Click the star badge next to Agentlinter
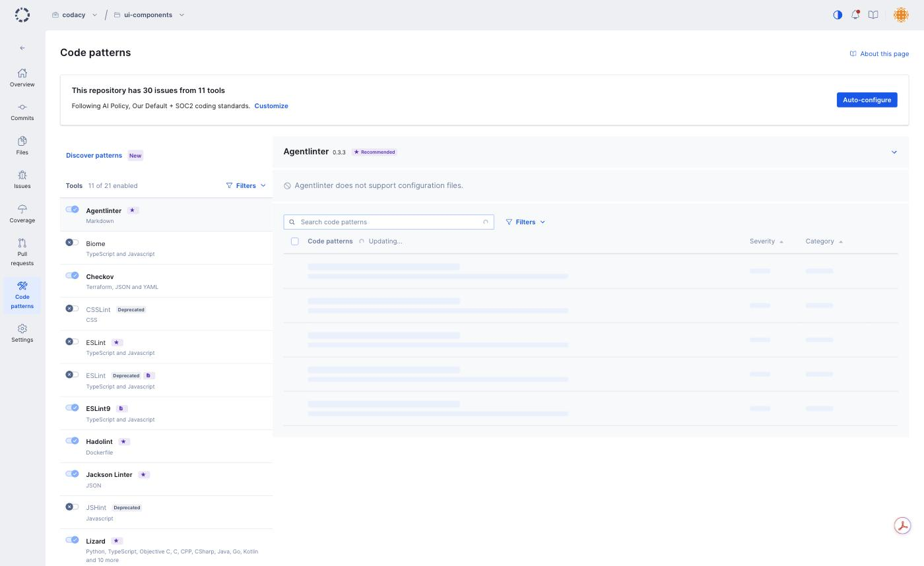This screenshot has height=566, width=924. tap(132, 210)
